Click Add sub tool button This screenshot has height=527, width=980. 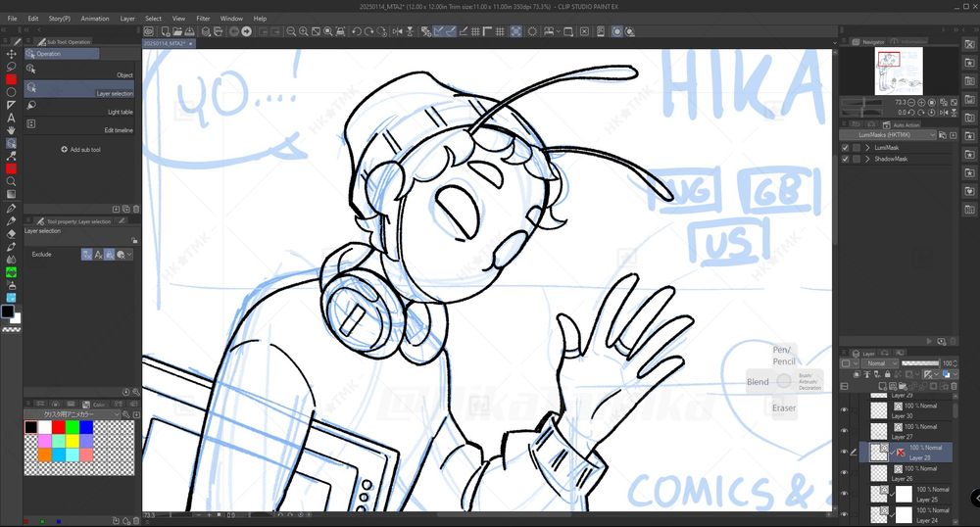(80, 149)
